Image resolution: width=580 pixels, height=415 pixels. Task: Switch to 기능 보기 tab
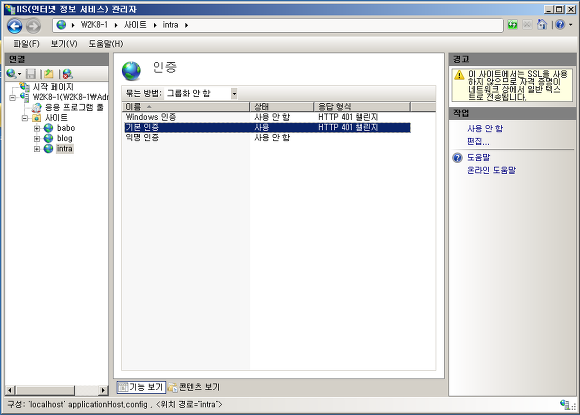click(141, 387)
